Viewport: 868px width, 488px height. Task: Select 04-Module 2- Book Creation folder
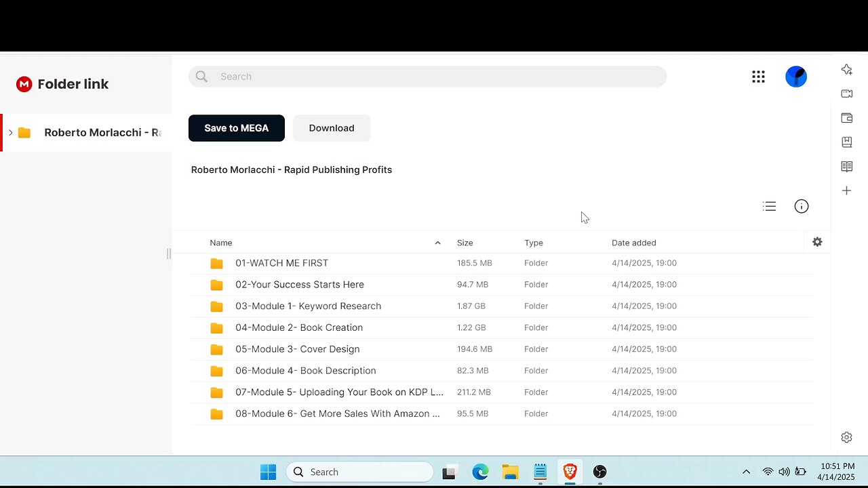(502, 327)
